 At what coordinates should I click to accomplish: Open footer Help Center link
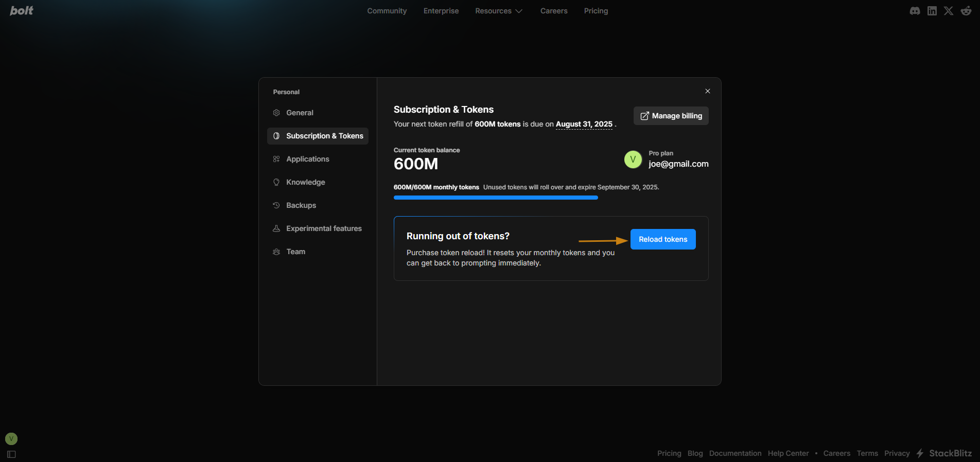tap(788, 453)
